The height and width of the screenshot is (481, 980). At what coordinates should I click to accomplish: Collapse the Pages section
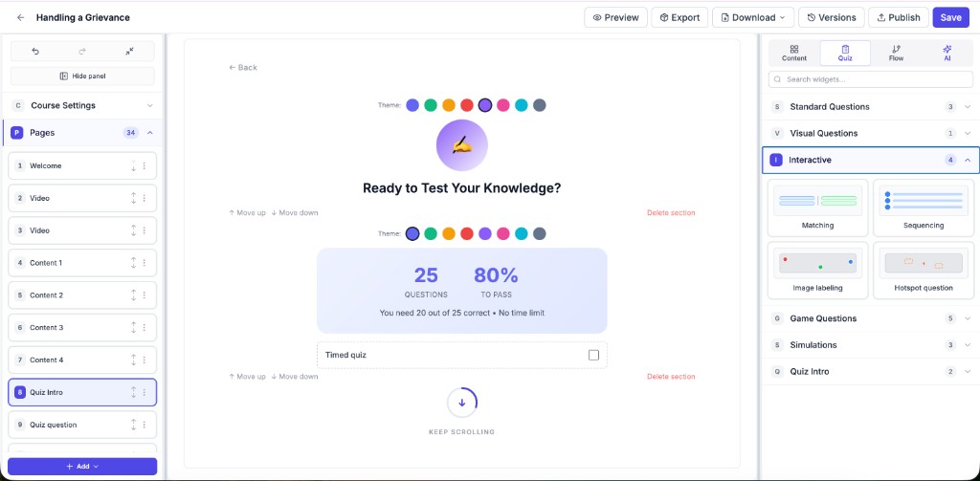tap(82, 132)
